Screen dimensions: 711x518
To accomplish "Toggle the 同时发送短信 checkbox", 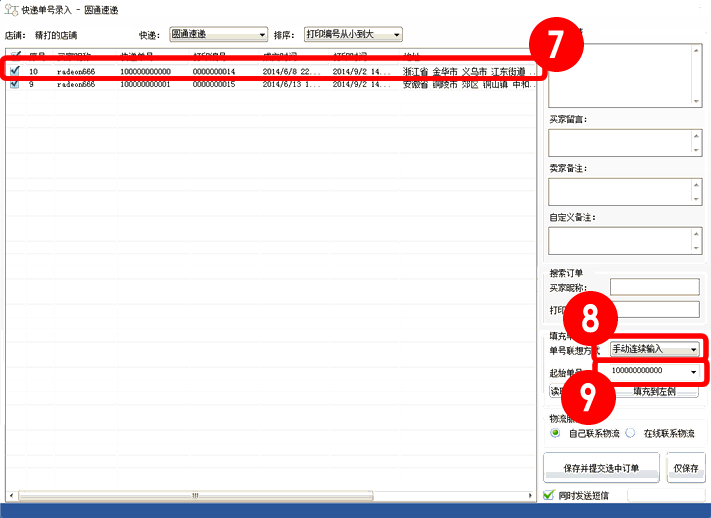I will tap(548, 495).
